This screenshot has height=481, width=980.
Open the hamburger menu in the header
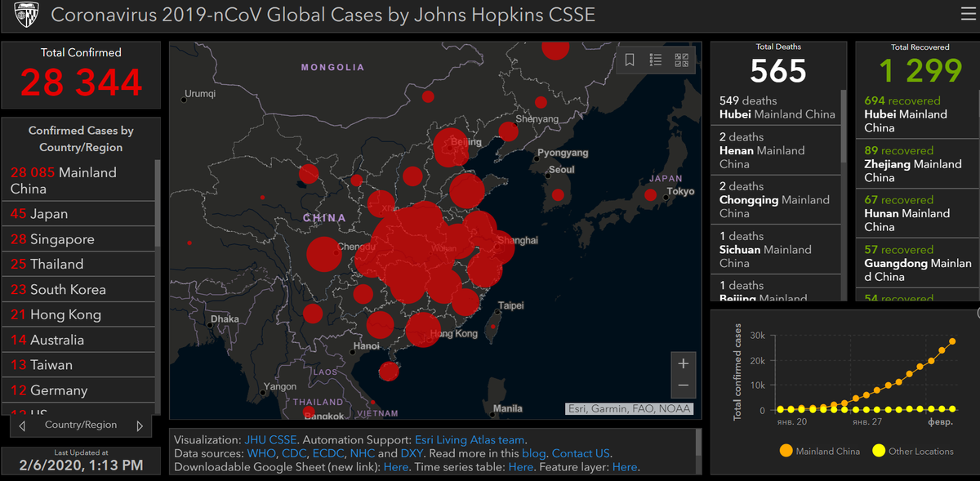[x=968, y=14]
